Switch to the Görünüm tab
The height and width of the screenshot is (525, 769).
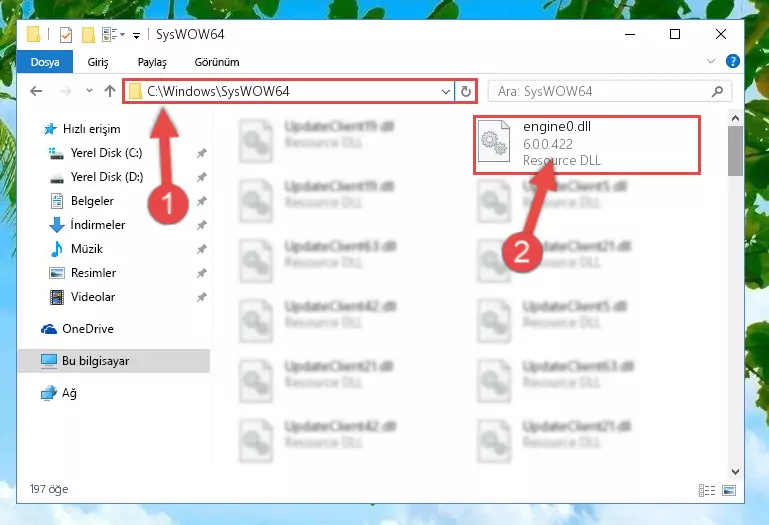click(217, 62)
